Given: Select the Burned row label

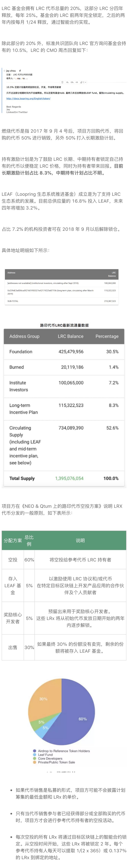Looking at the screenshot, I should coord(16,367).
